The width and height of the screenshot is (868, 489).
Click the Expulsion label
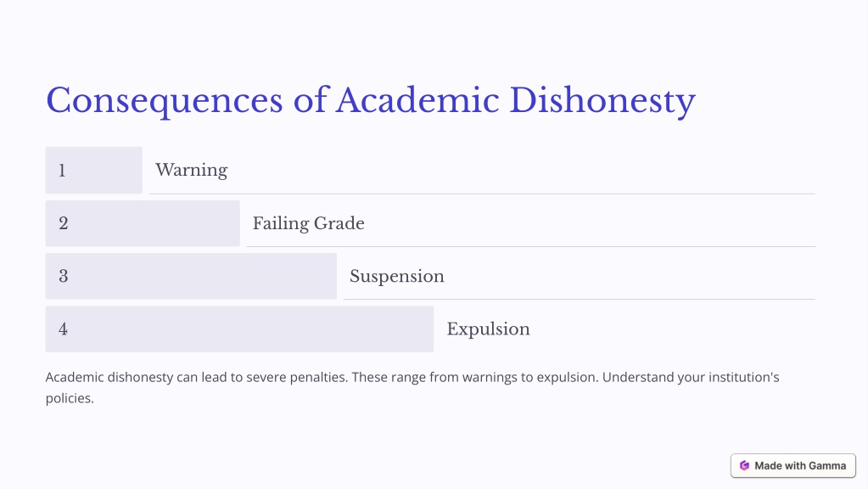(x=488, y=329)
